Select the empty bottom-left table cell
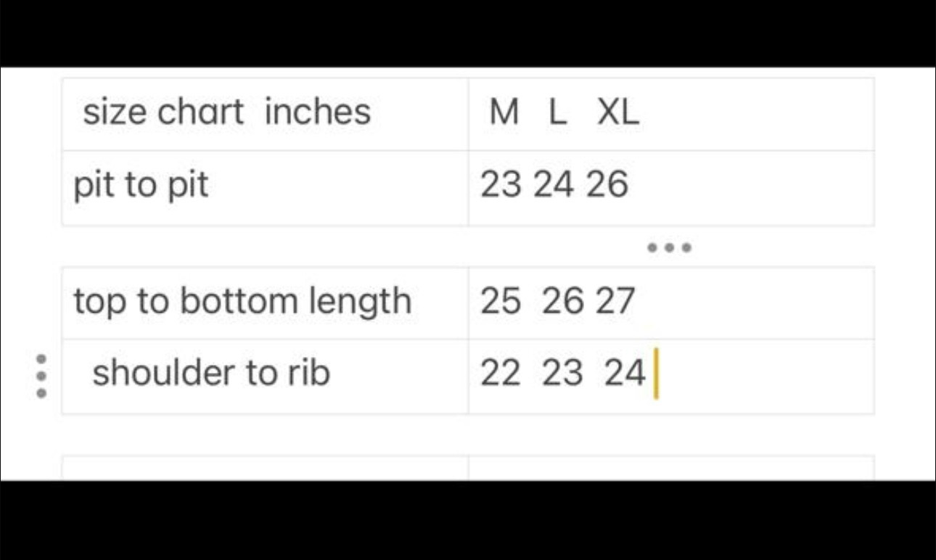This screenshot has height=560, width=936. (265, 468)
